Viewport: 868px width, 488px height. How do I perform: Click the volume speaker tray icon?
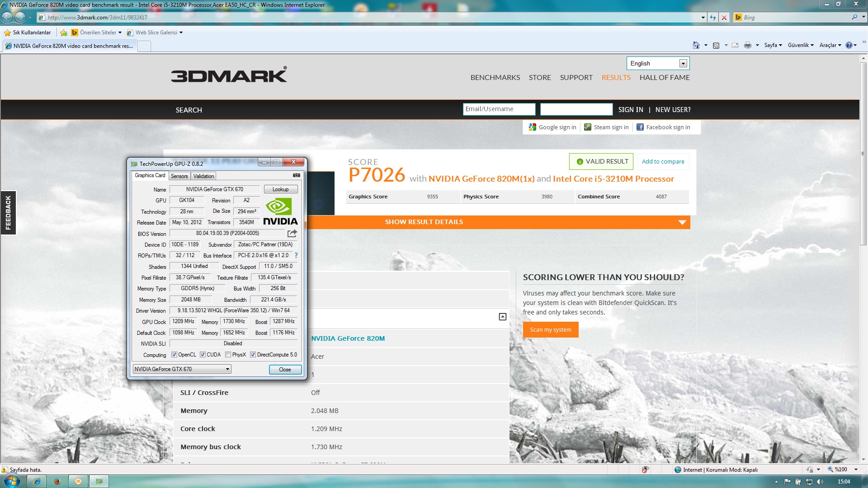(x=821, y=482)
